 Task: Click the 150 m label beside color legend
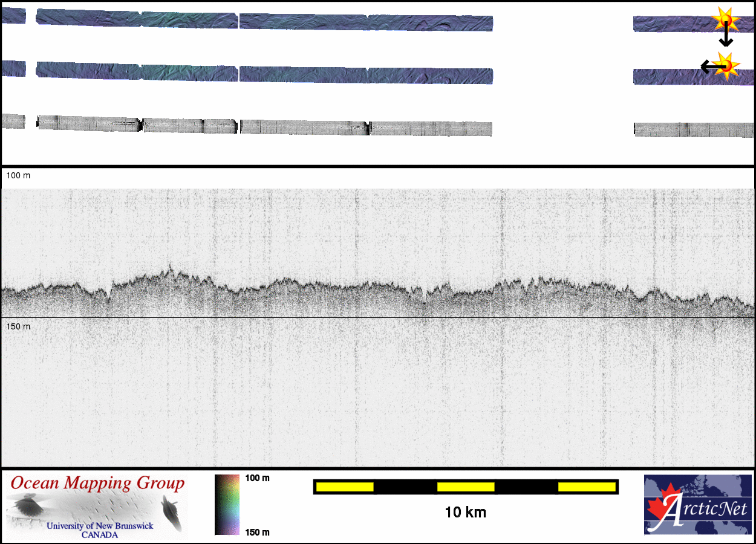[257, 532]
